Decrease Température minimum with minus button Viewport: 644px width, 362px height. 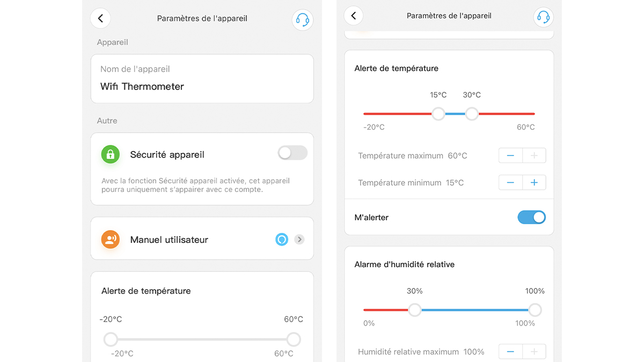(x=510, y=182)
